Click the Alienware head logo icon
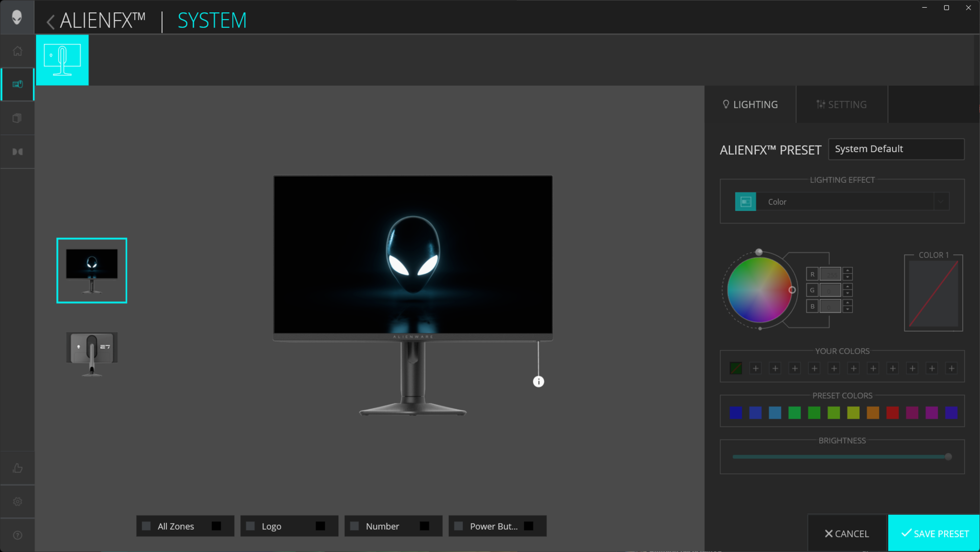The image size is (980, 552). click(x=17, y=17)
